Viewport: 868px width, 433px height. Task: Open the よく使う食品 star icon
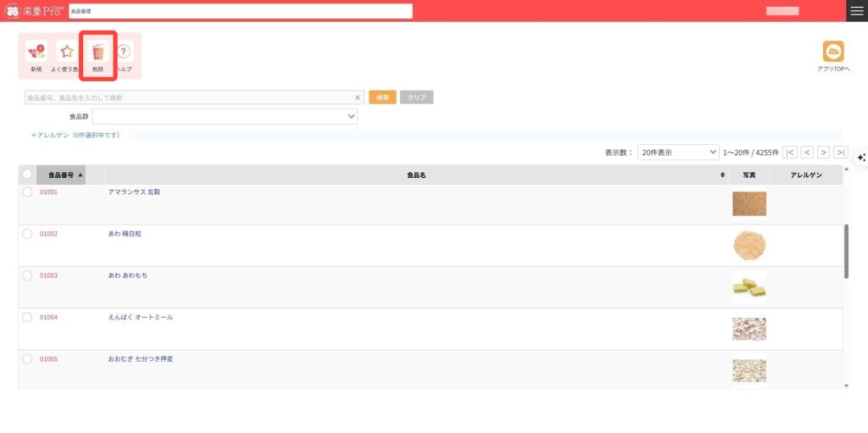click(x=66, y=53)
